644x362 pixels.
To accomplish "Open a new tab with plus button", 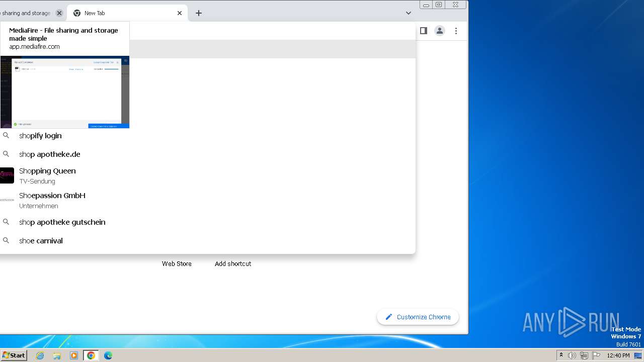I will [x=199, y=13].
